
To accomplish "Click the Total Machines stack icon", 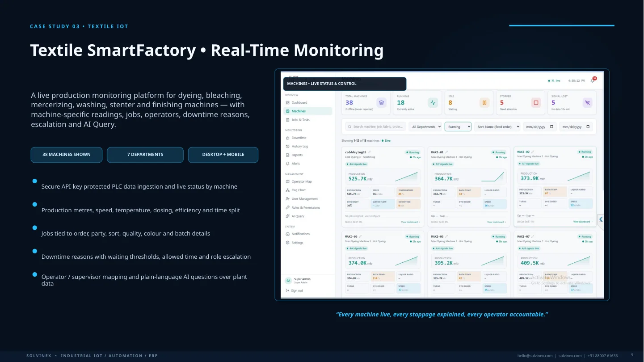I will click(x=381, y=103).
